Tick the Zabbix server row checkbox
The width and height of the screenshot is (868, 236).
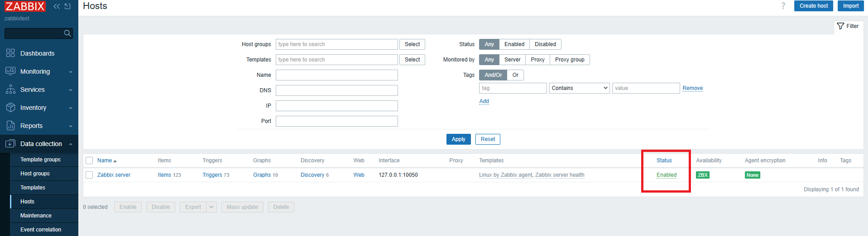(89, 175)
